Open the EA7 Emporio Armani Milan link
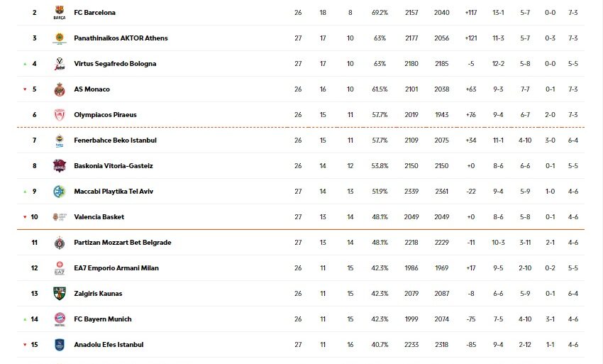 (116, 268)
